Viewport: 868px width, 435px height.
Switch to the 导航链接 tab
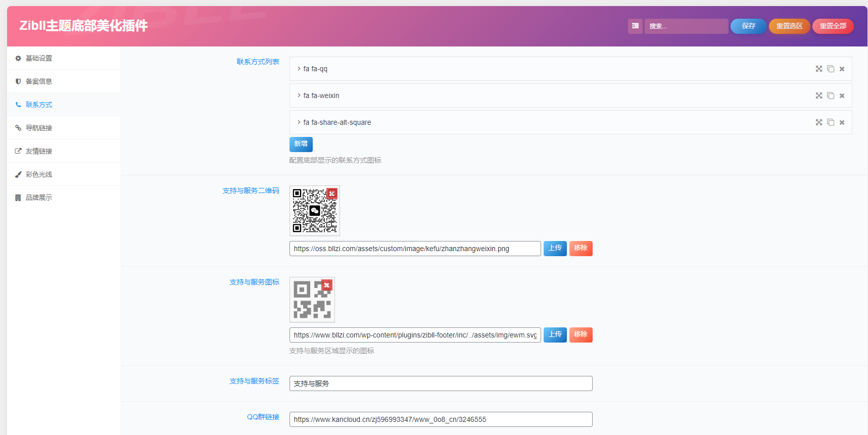pos(64,128)
